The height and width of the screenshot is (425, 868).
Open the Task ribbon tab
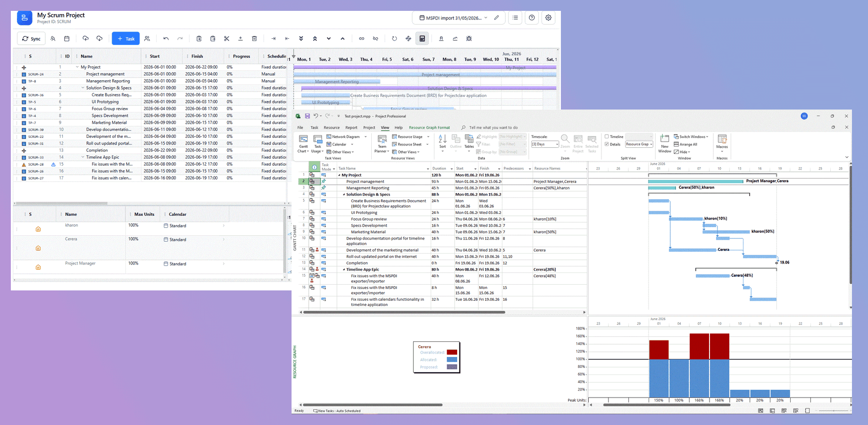pyautogui.click(x=314, y=127)
